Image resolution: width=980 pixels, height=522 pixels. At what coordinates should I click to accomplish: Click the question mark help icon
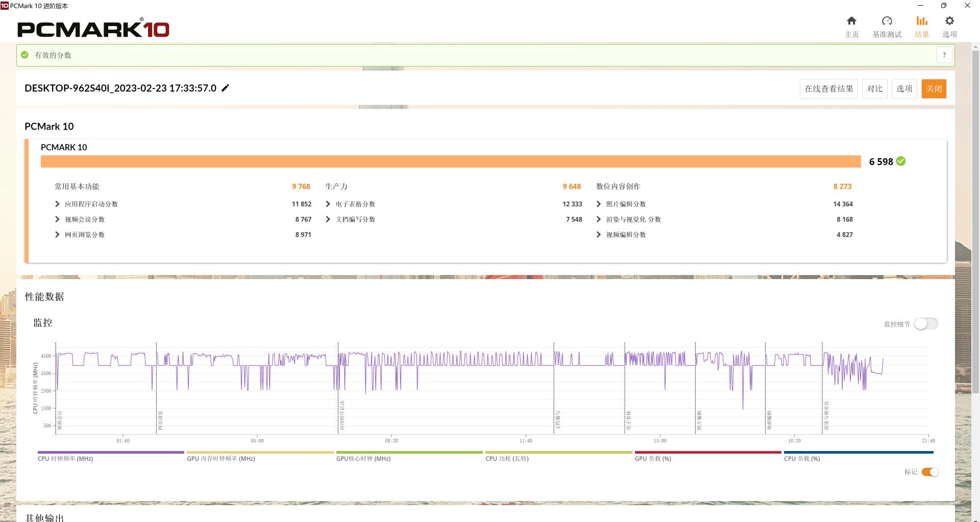point(944,55)
